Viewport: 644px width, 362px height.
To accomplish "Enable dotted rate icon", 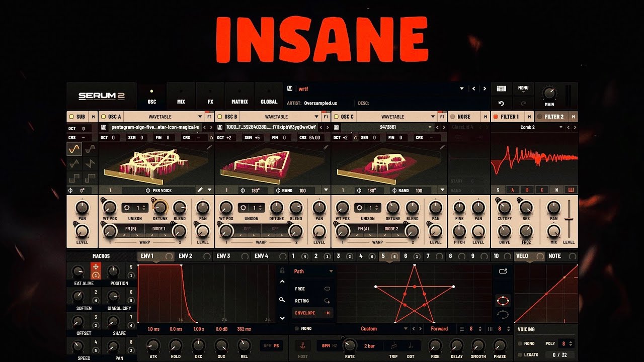I will pos(410,346).
